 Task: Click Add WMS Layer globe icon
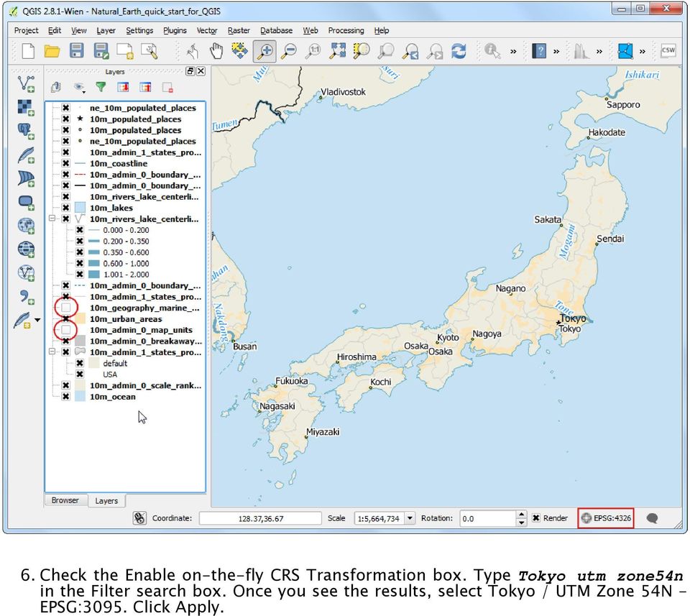[x=26, y=226]
